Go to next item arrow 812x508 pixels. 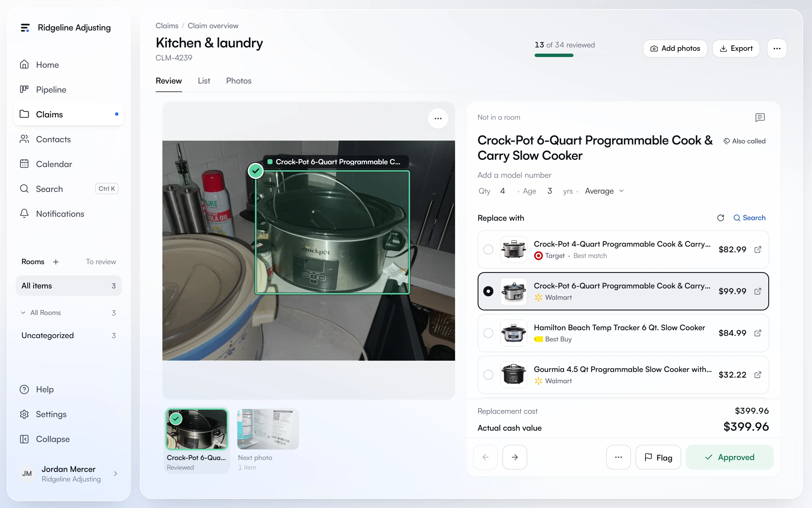[x=515, y=457]
